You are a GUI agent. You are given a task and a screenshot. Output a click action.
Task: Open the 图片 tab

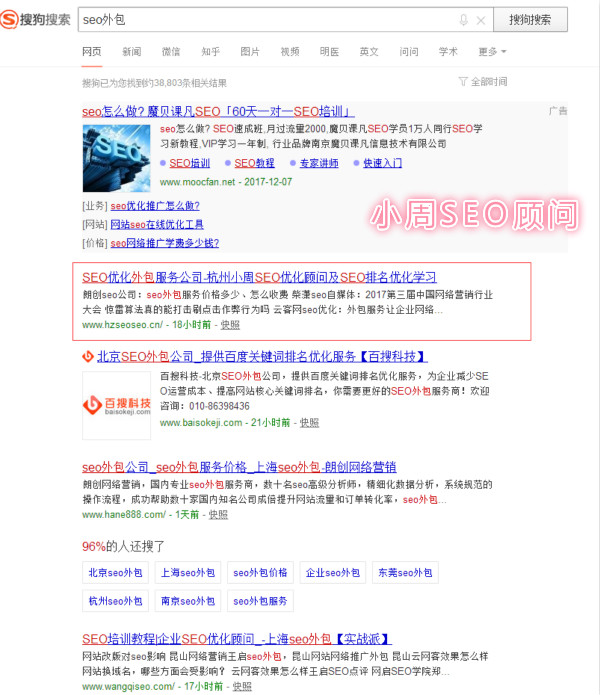(x=250, y=51)
